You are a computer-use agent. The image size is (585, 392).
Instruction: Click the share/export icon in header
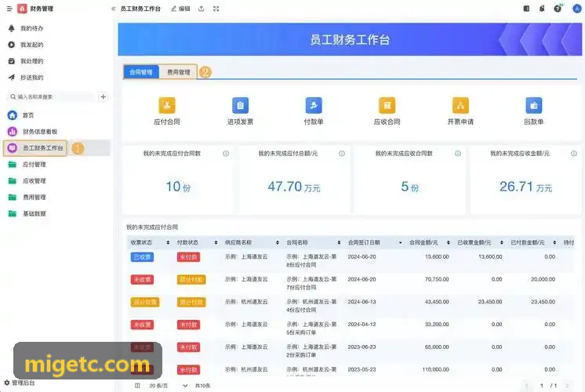click(x=201, y=9)
